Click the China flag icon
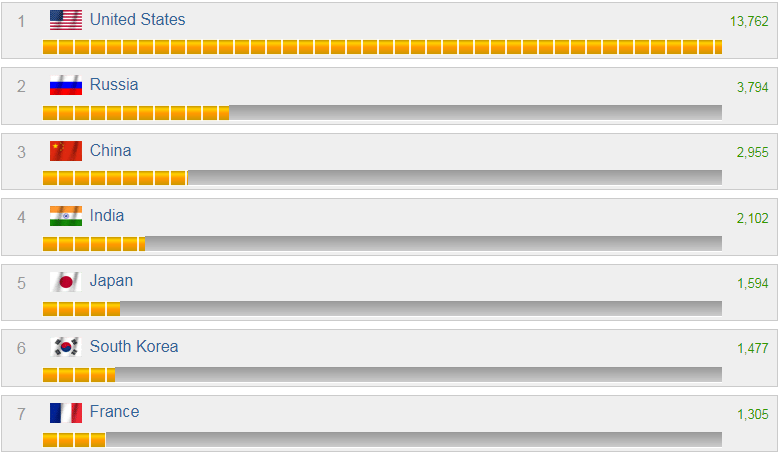This screenshot has height=457, width=783. pyautogui.click(x=66, y=151)
